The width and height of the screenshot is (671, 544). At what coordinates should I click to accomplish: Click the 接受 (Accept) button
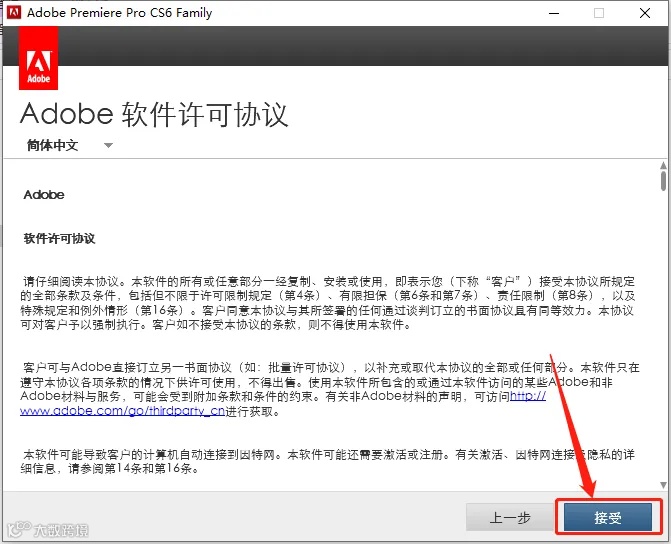608,517
